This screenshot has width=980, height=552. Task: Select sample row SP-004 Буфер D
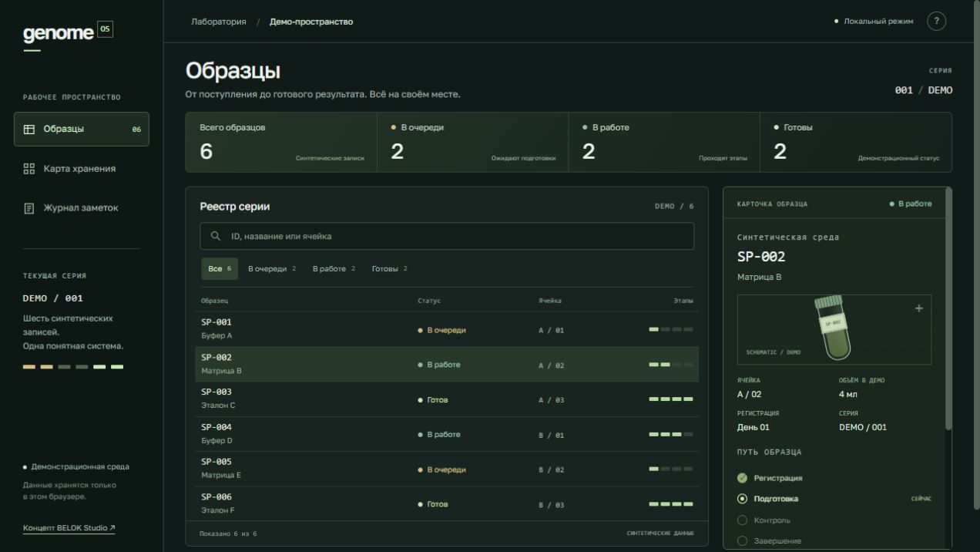tap(447, 434)
